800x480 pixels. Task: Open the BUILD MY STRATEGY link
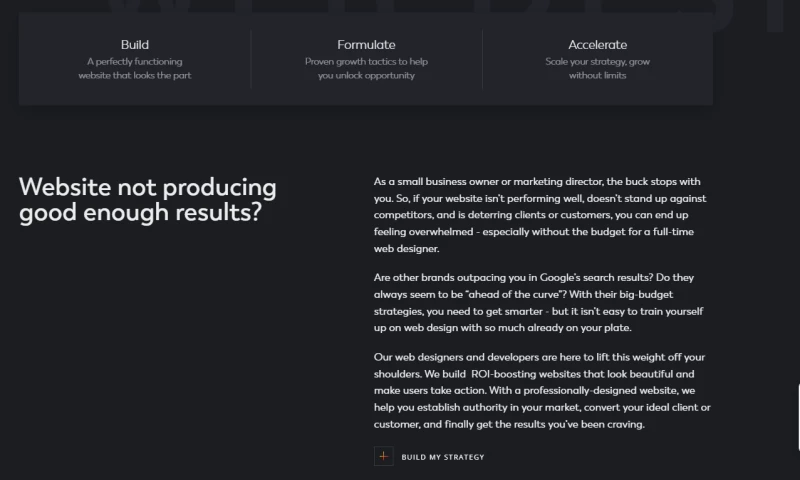[x=442, y=457]
